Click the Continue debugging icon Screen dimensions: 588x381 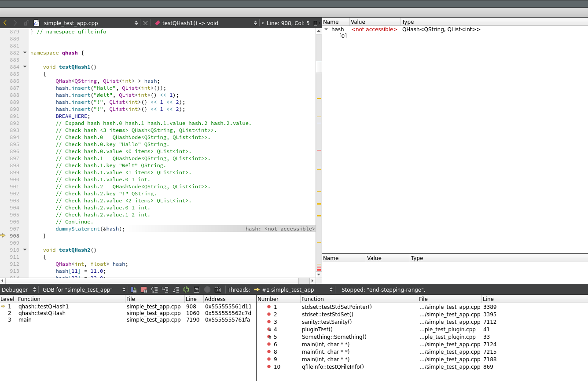(x=133, y=289)
